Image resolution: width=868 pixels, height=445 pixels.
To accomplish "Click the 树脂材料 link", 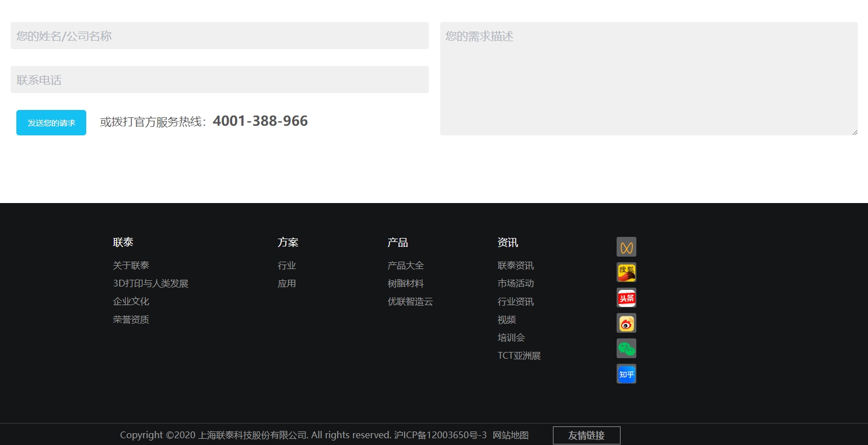I will coord(405,283).
